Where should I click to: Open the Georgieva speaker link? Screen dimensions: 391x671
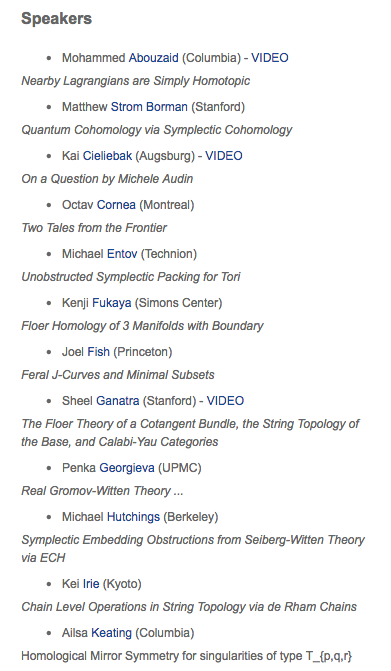127,468
